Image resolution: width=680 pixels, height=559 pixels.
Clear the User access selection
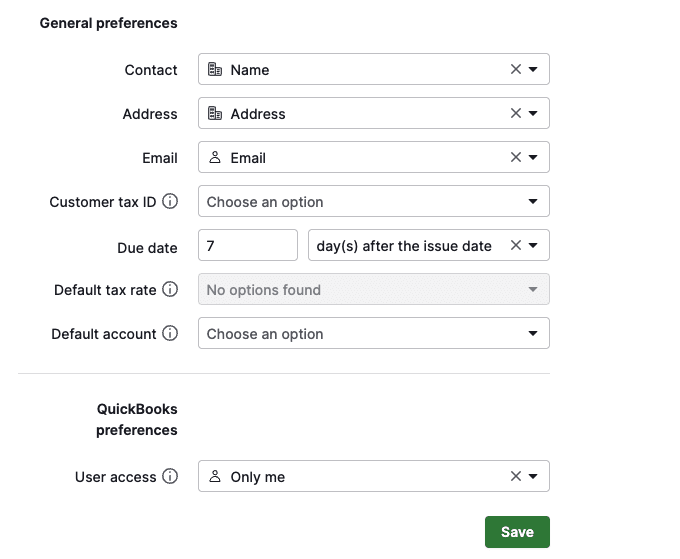(516, 476)
